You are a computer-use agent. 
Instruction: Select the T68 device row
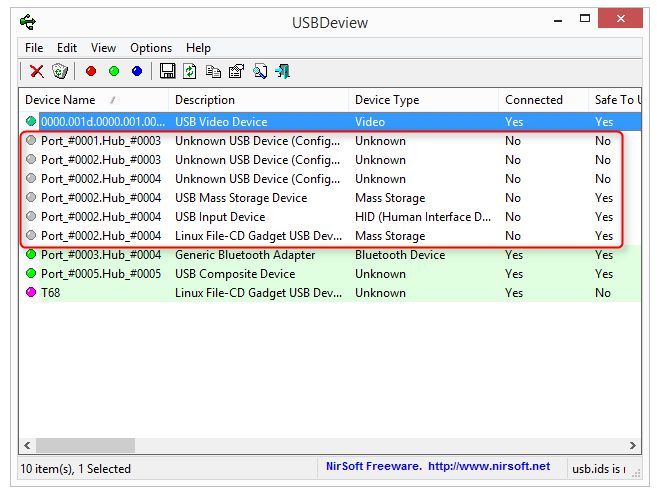tap(330, 292)
